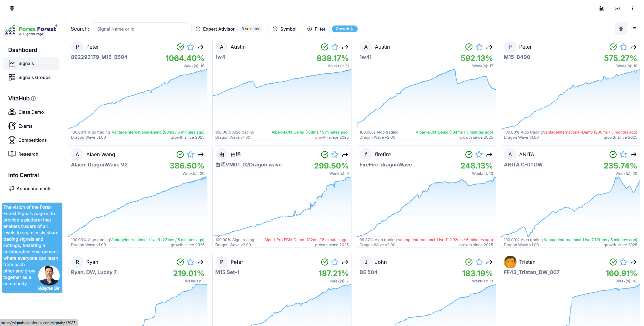This screenshot has width=644, height=326.
Task: Focus the Signal Name or id search field
Action: point(141,29)
